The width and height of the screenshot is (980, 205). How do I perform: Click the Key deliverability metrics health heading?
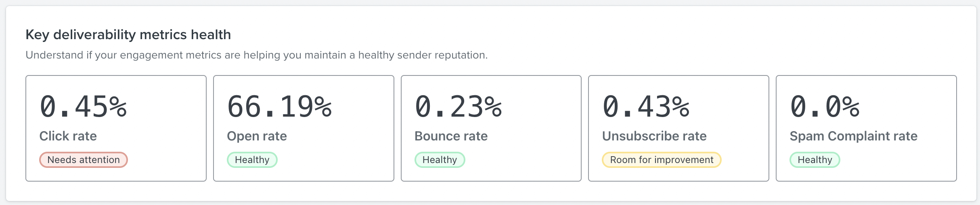[128, 35]
